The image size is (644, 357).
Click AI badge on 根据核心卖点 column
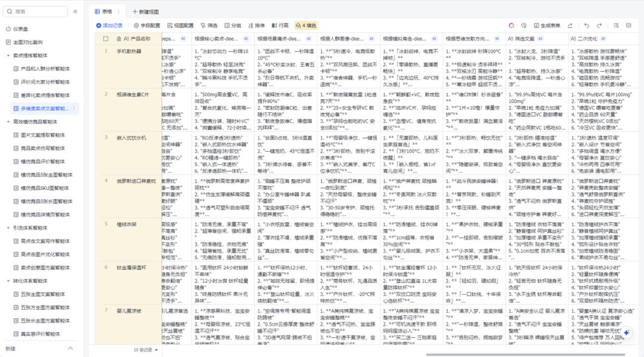click(x=246, y=39)
